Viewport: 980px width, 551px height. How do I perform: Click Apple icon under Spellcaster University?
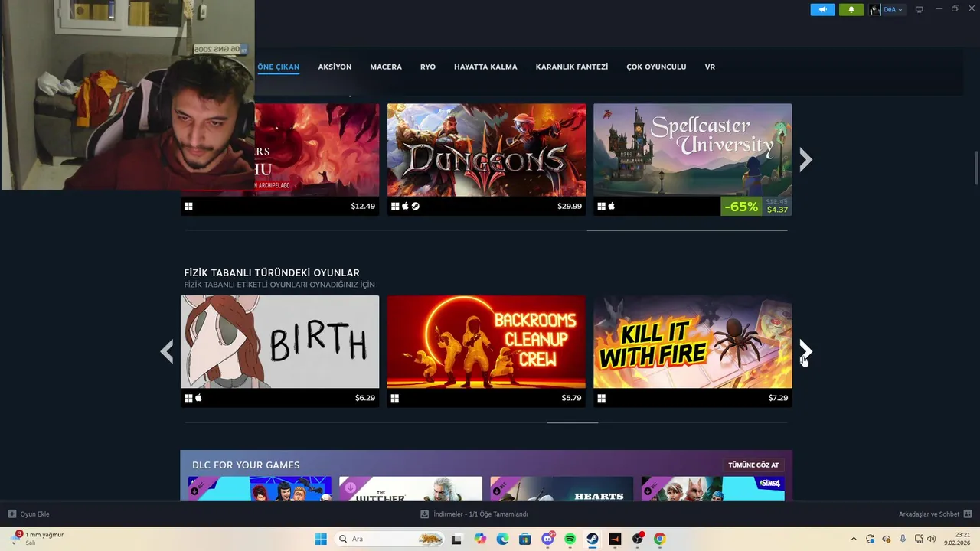[612, 206]
